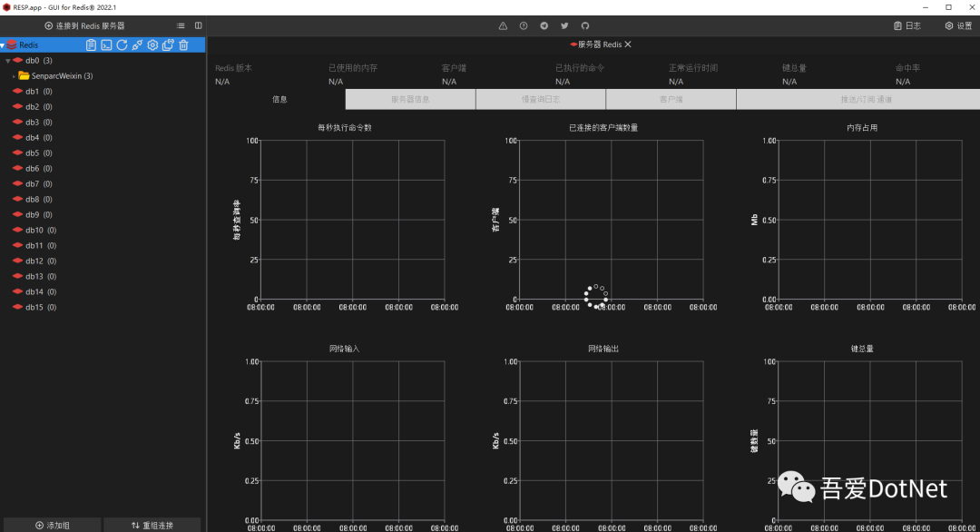The height and width of the screenshot is (532, 980).
Task: Open the 设置 settings button
Action: coord(959,25)
